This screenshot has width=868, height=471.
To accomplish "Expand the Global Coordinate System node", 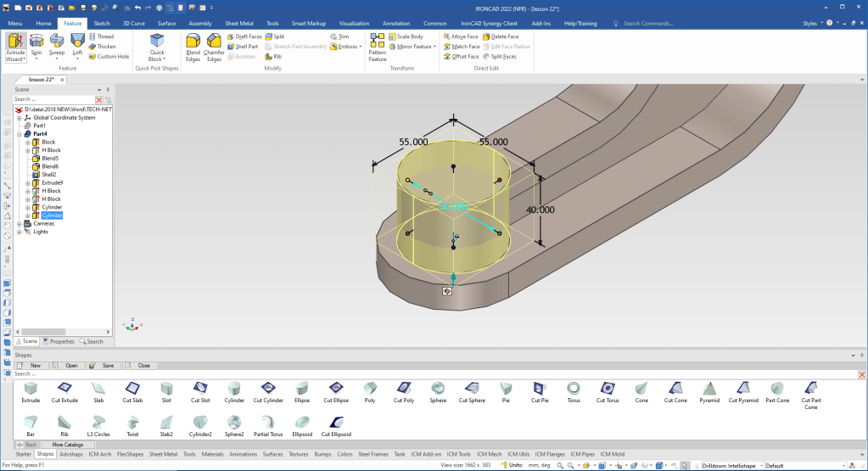I will (x=20, y=118).
